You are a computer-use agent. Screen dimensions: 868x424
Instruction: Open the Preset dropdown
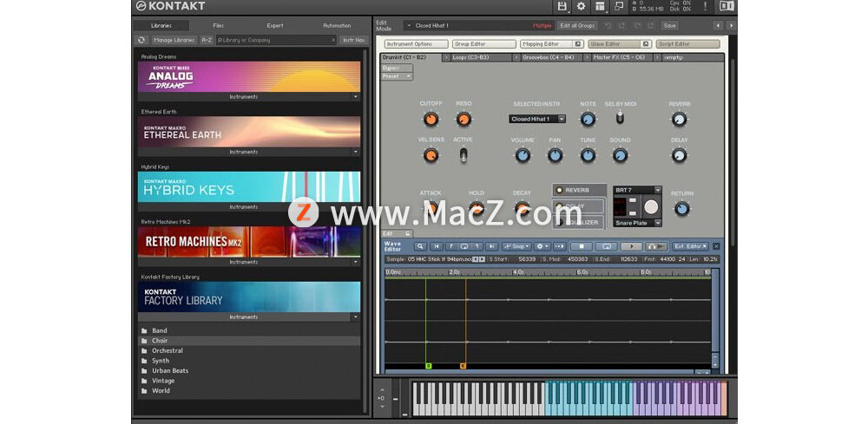pos(396,76)
